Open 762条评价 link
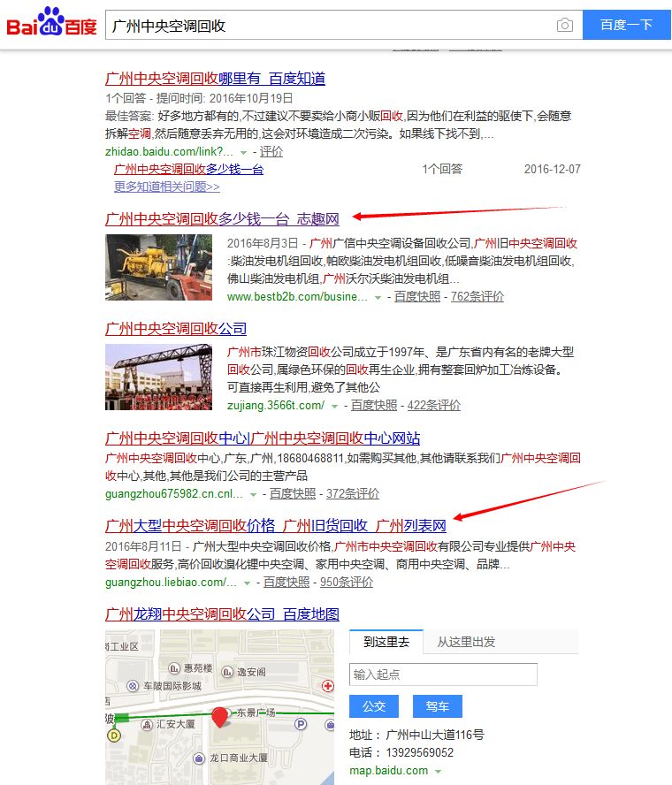672x785 pixels. (477, 296)
